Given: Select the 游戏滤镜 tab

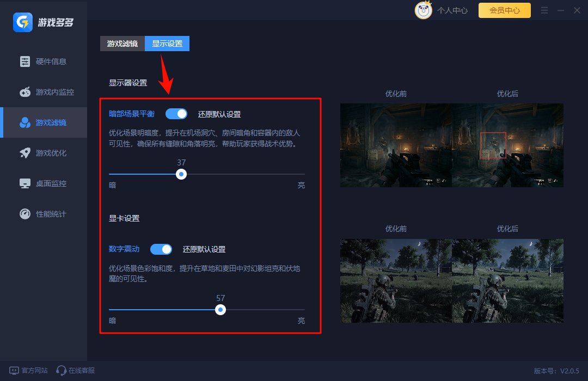Looking at the screenshot, I should tap(122, 44).
